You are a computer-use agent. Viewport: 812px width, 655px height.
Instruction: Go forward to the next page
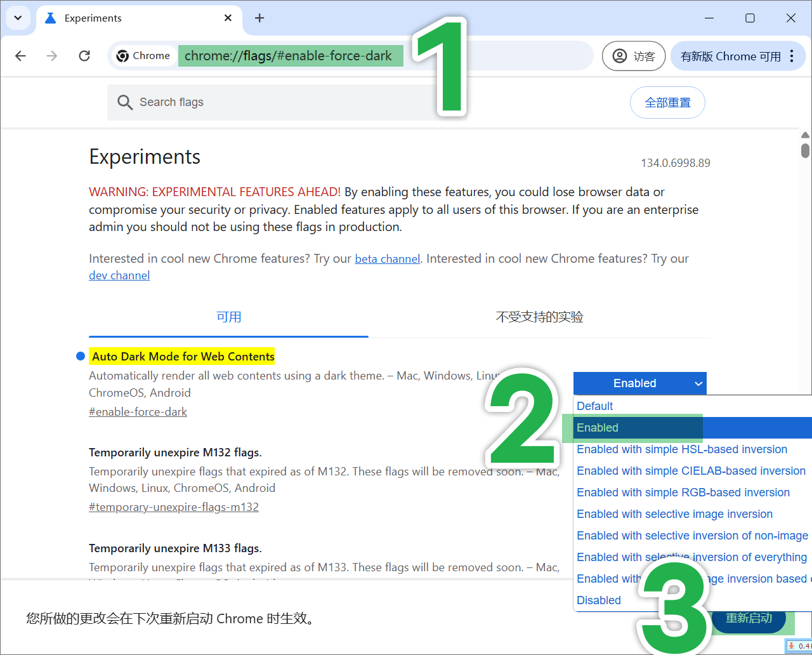pos(52,56)
